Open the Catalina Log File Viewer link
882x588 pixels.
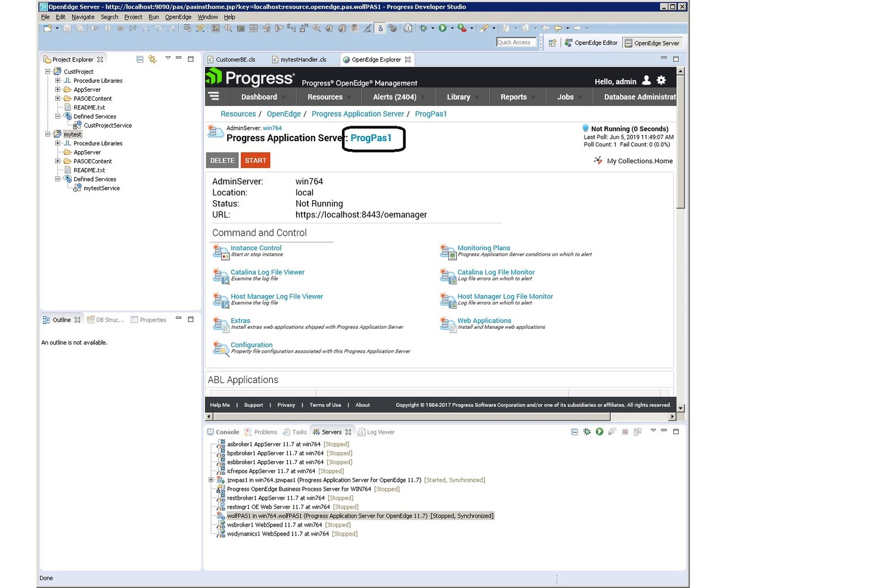268,272
